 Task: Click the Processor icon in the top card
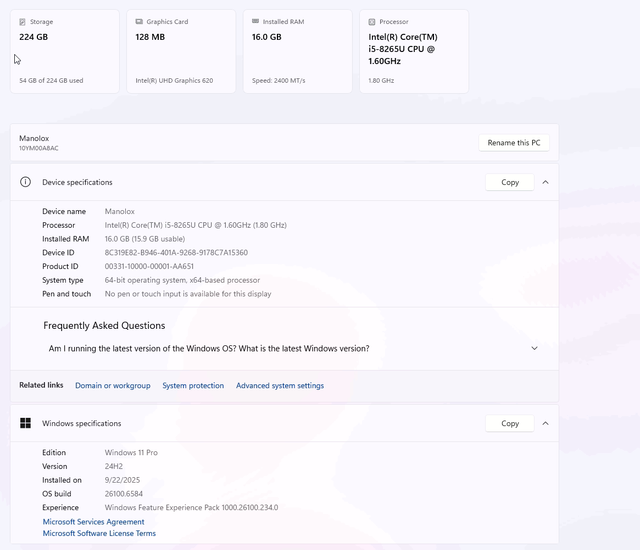(372, 21)
